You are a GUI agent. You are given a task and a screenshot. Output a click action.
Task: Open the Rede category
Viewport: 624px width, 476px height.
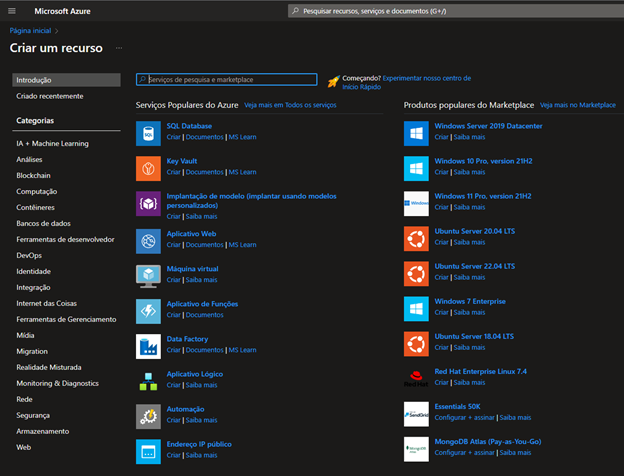(x=24, y=399)
